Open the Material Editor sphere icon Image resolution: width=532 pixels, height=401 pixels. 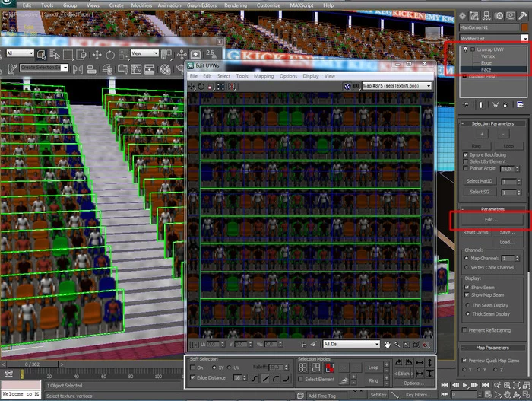pos(165,69)
